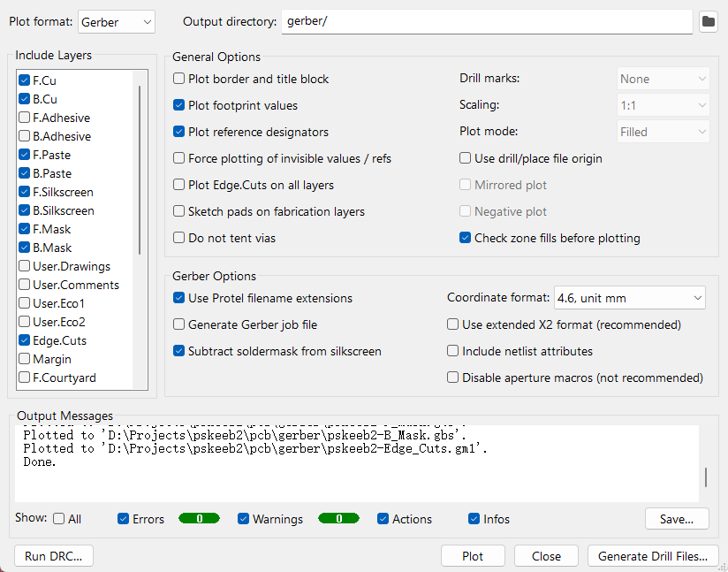
Task: Uncheck the B.Silkscreen layer
Action: (x=25, y=210)
